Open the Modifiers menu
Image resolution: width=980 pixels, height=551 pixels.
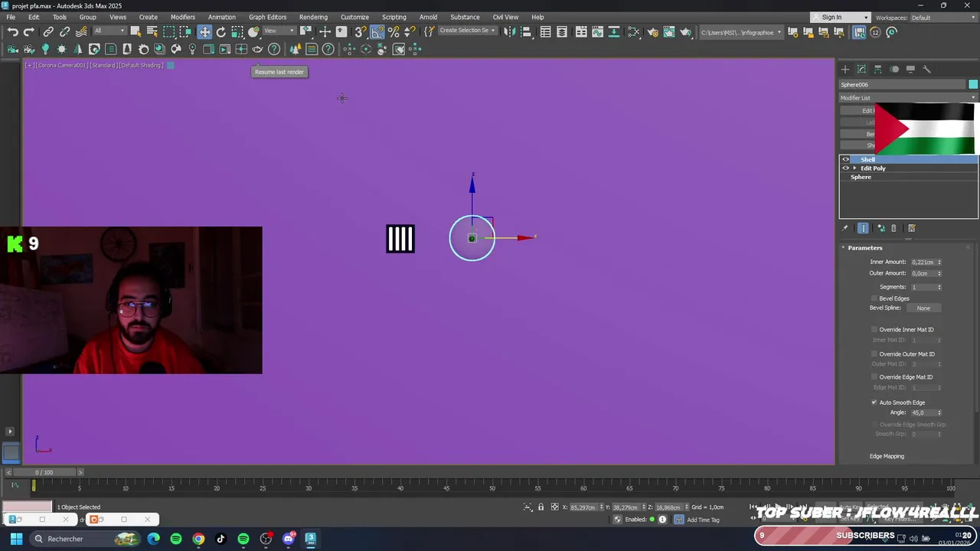(x=183, y=17)
